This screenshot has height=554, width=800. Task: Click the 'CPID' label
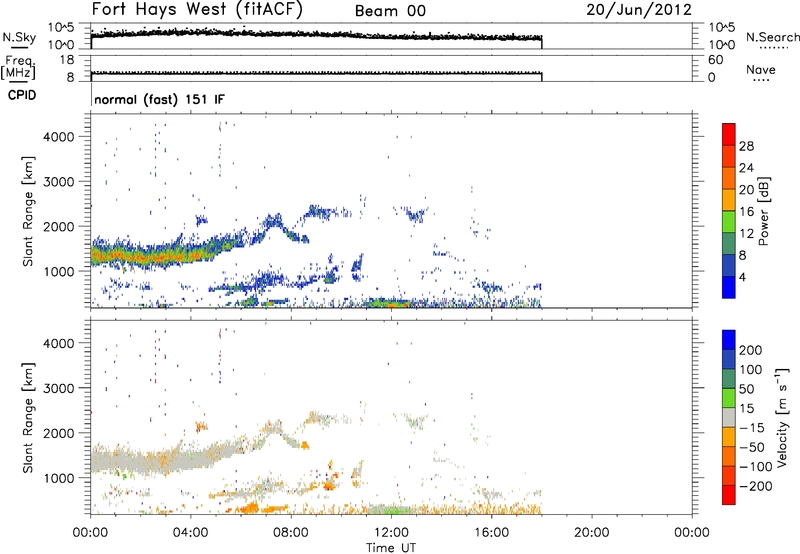(22, 95)
